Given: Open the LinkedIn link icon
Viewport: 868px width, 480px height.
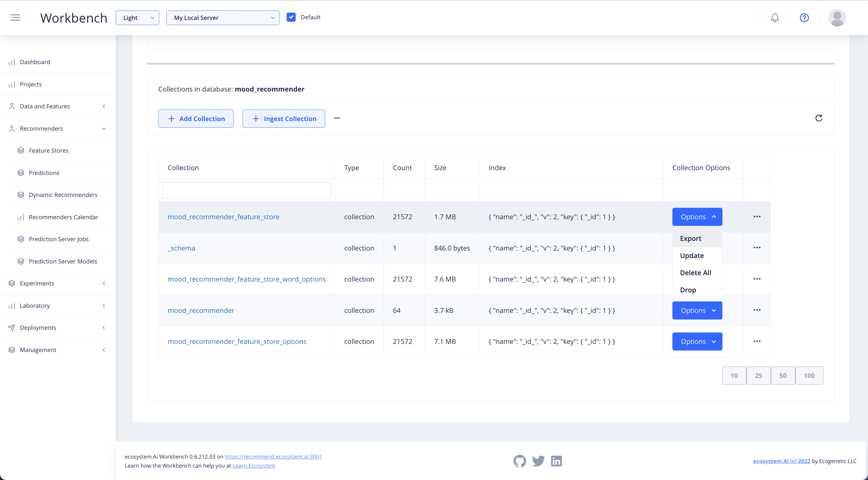Looking at the screenshot, I should click(556, 461).
